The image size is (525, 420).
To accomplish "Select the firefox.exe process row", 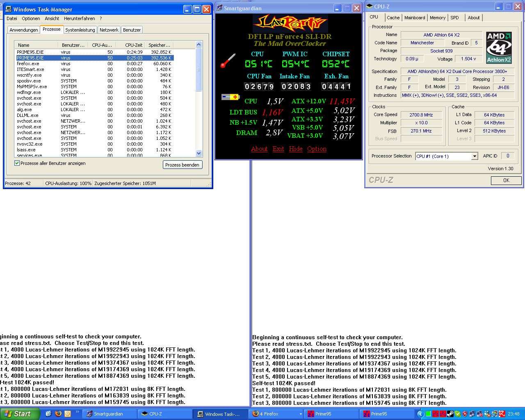I will pos(94,64).
